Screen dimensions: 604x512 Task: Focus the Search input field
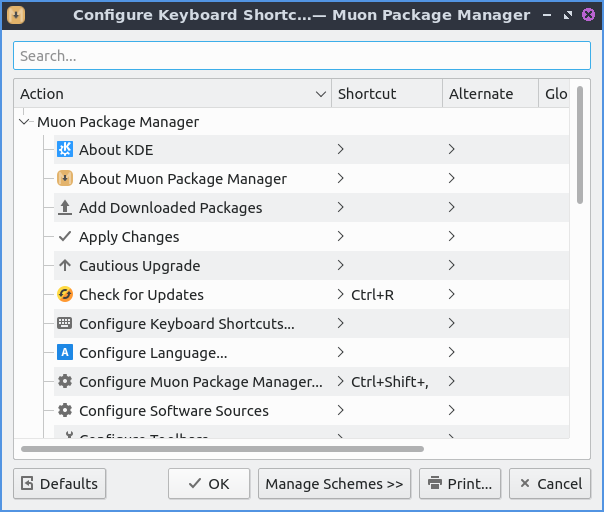[301, 56]
